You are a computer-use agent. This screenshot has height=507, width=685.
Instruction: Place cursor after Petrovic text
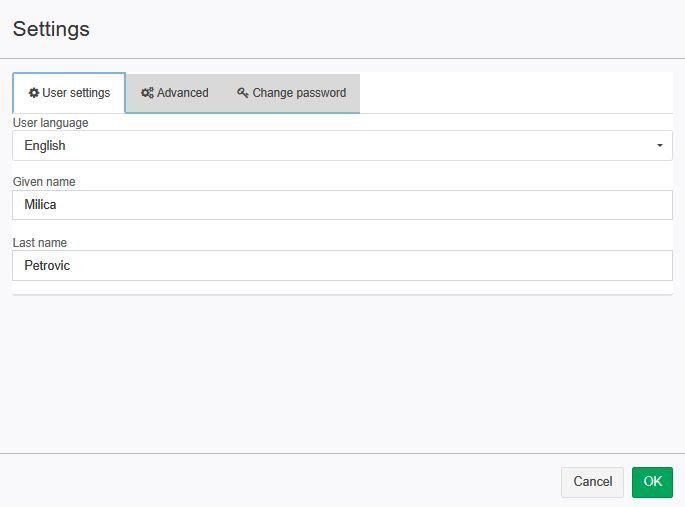tap(71, 266)
